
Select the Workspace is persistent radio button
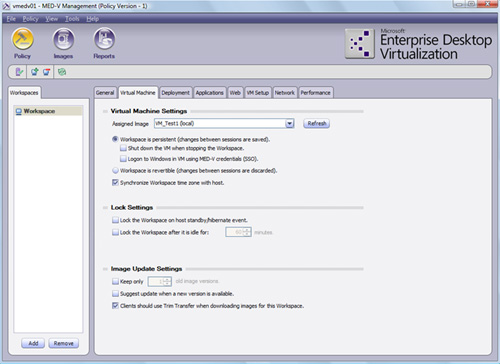point(115,139)
